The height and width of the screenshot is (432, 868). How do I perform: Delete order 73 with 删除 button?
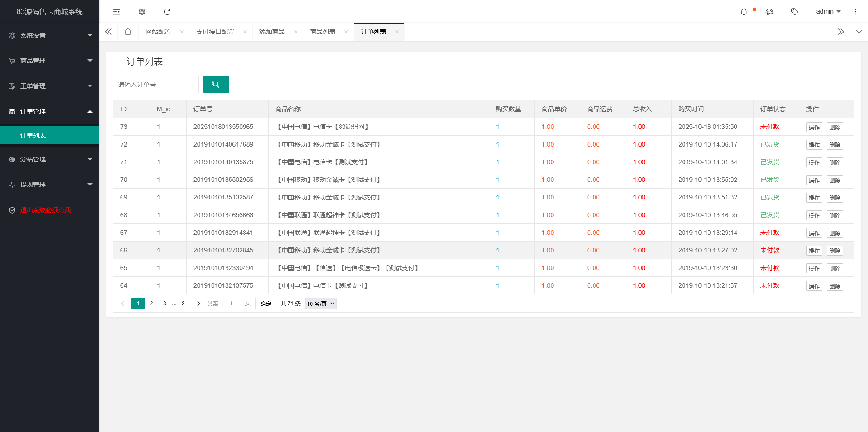click(835, 127)
